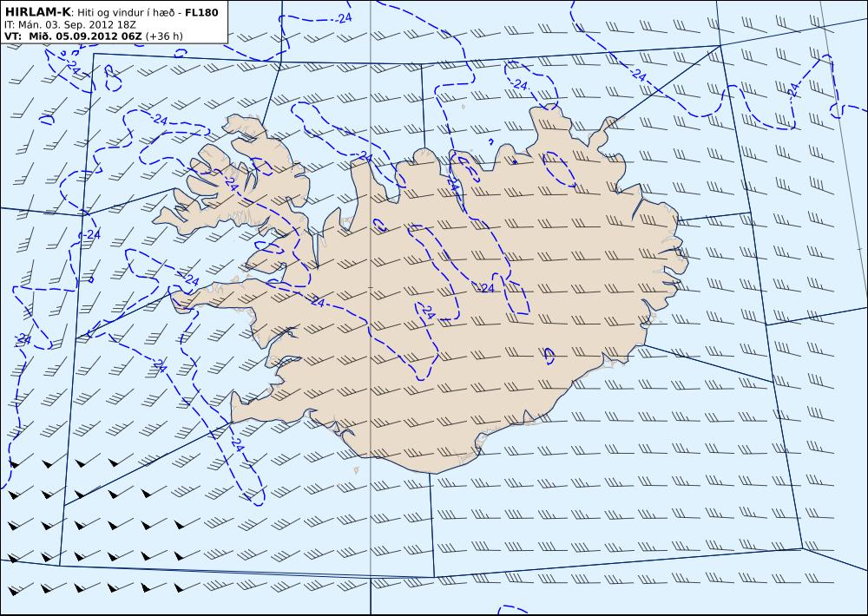Click valid time 'Mið. 05.09.2012 06Z'
Screen dimensions: 868x616
[86, 36]
